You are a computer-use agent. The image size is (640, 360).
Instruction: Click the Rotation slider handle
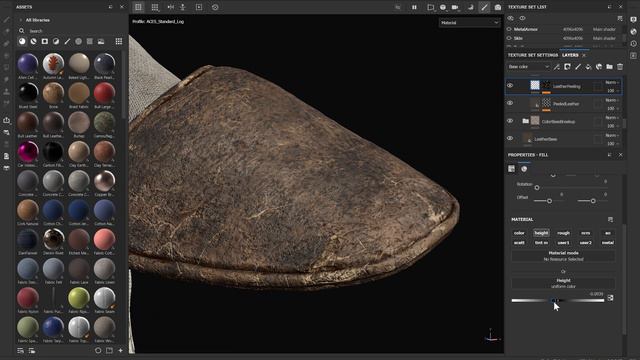[537, 188]
